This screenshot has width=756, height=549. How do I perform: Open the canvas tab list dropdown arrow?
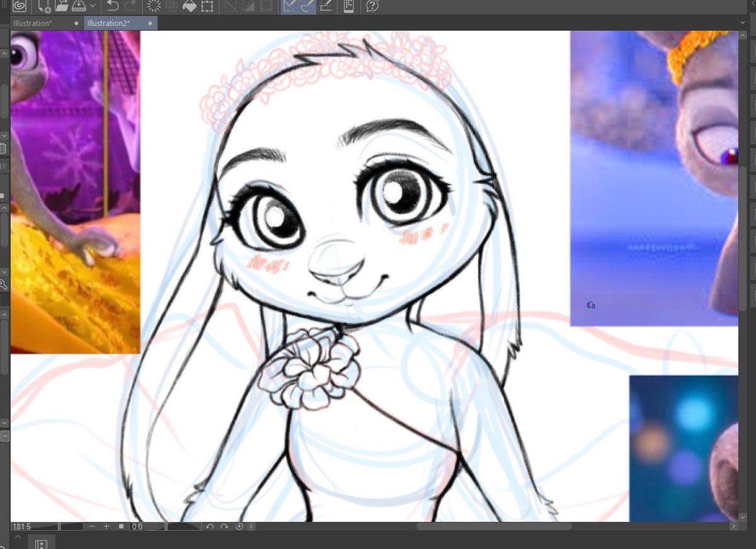pyautogui.click(x=743, y=23)
